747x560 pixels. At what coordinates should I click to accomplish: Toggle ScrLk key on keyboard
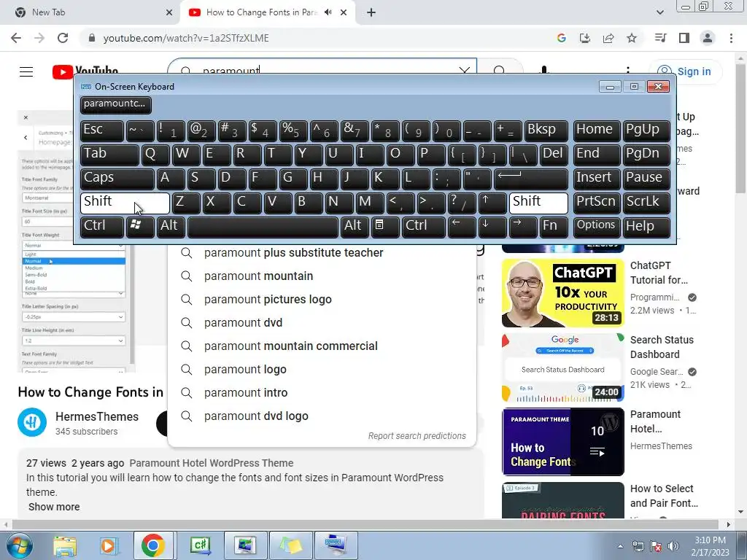point(646,203)
